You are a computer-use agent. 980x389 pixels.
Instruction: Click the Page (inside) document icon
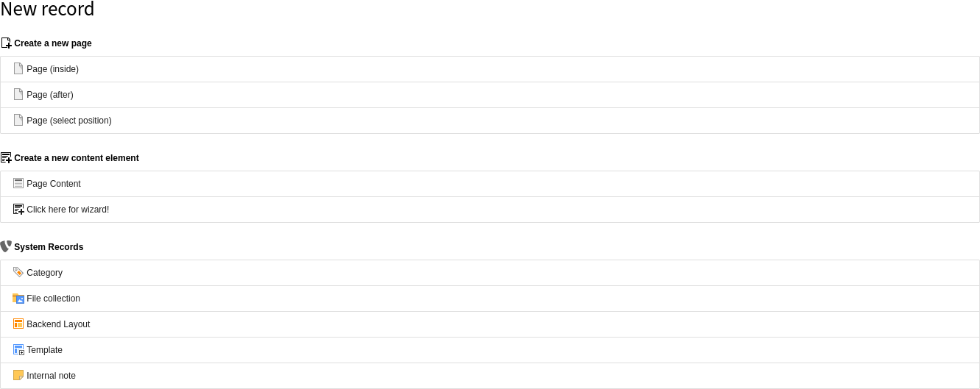[18, 68]
